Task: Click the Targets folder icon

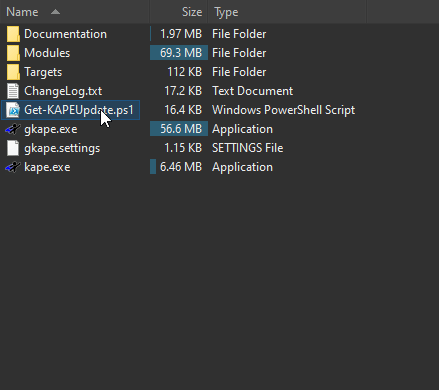Action: (x=13, y=72)
